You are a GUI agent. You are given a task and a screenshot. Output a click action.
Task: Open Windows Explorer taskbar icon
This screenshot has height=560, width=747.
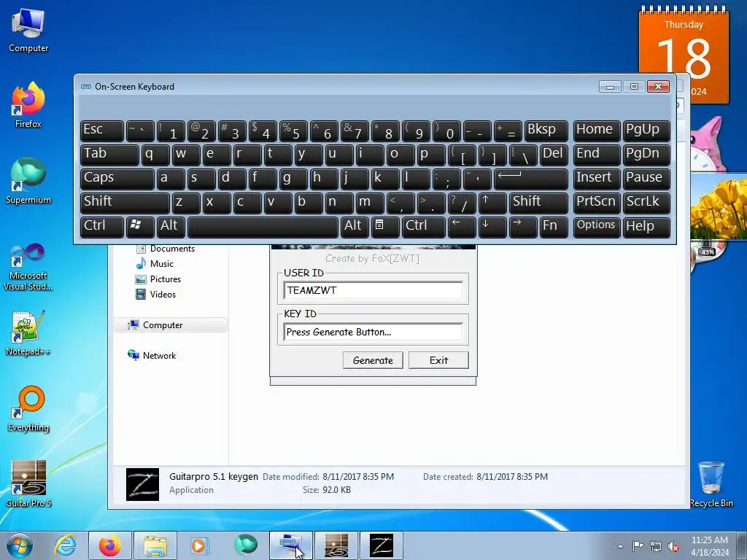(x=155, y=545)
